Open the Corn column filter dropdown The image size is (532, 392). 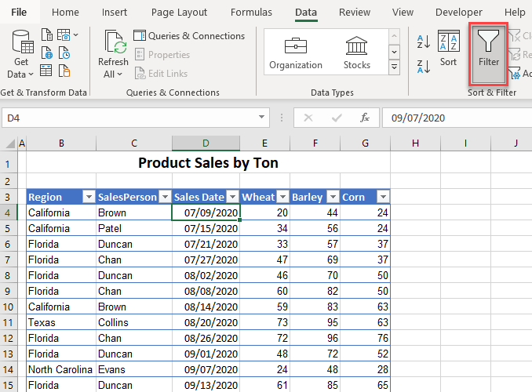382,197
